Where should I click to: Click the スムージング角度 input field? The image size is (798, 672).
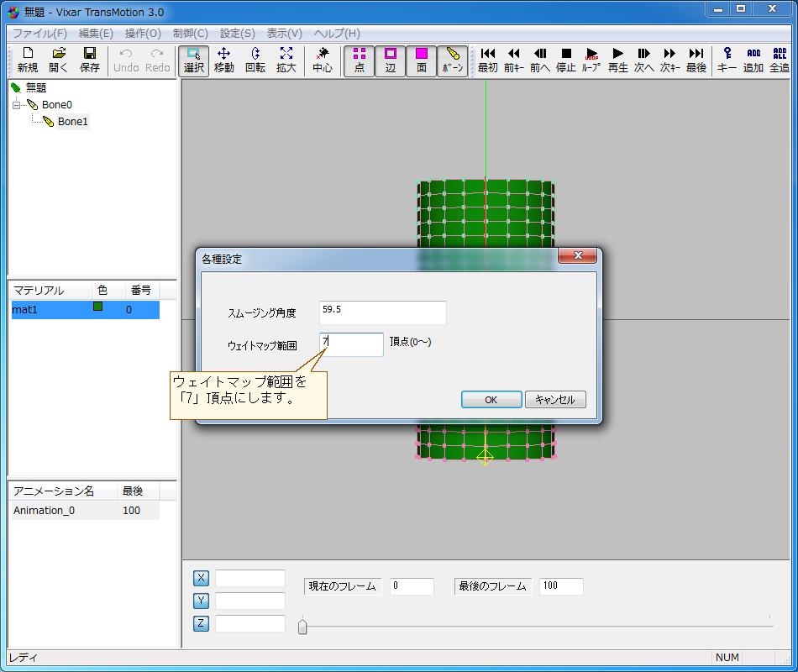pyautogui.click(x=382, y=312)
